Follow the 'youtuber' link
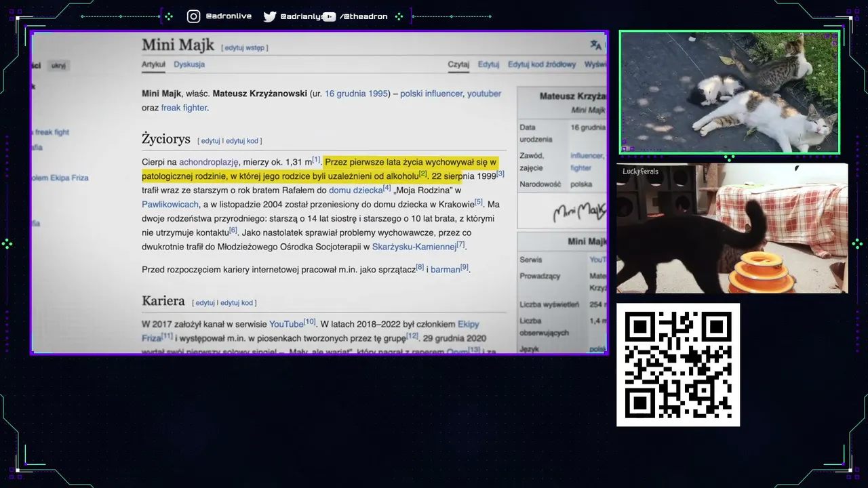Screen dimensions: 868x488 pos(484,94)
